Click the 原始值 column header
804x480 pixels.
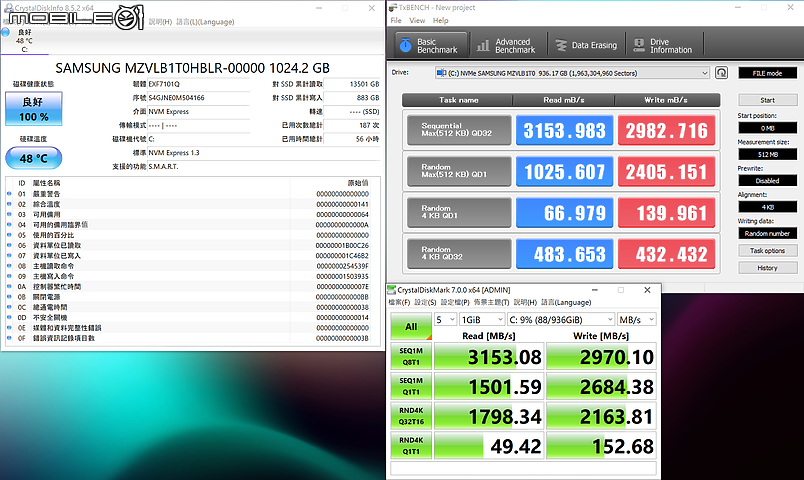coord(358,183)
